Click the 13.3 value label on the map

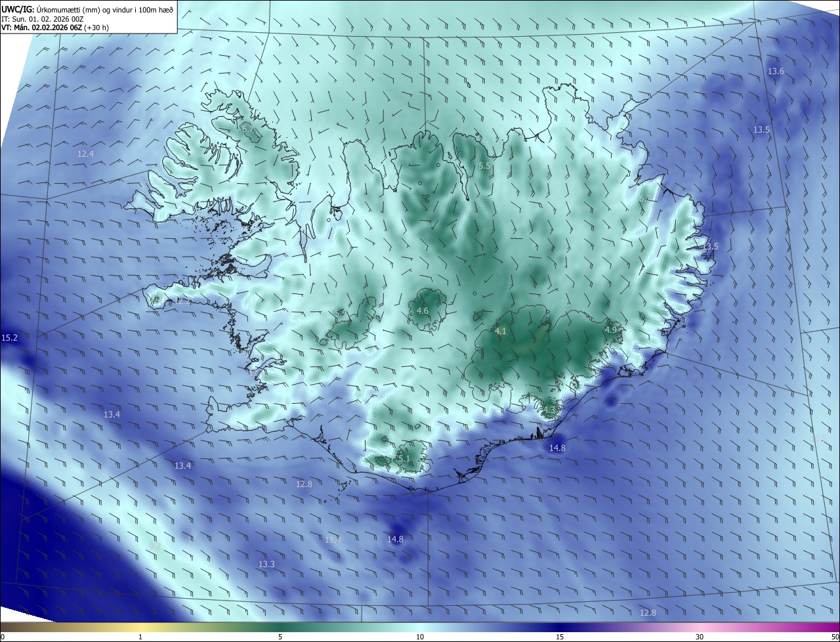[x=266, y=565]
